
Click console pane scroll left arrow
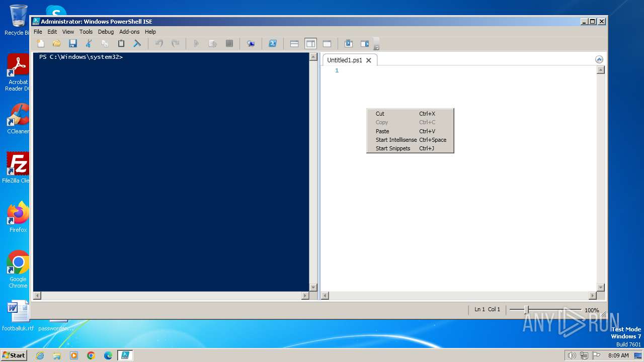coord(37,296)
